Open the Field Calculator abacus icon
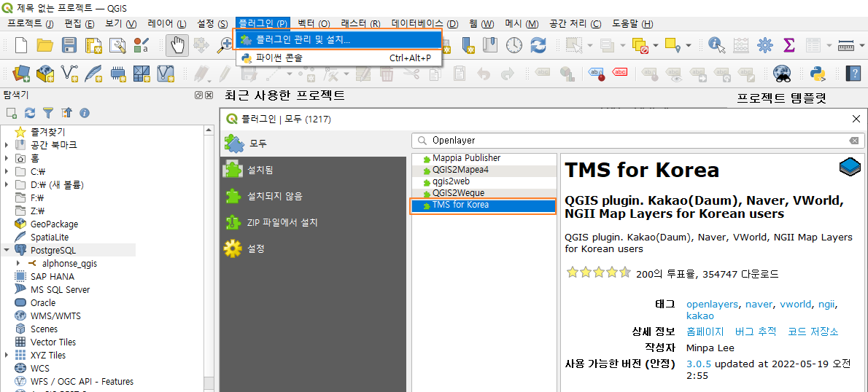The width and height of the screenshot is (868, 392). pyautogui.click(x=741, y=44)
